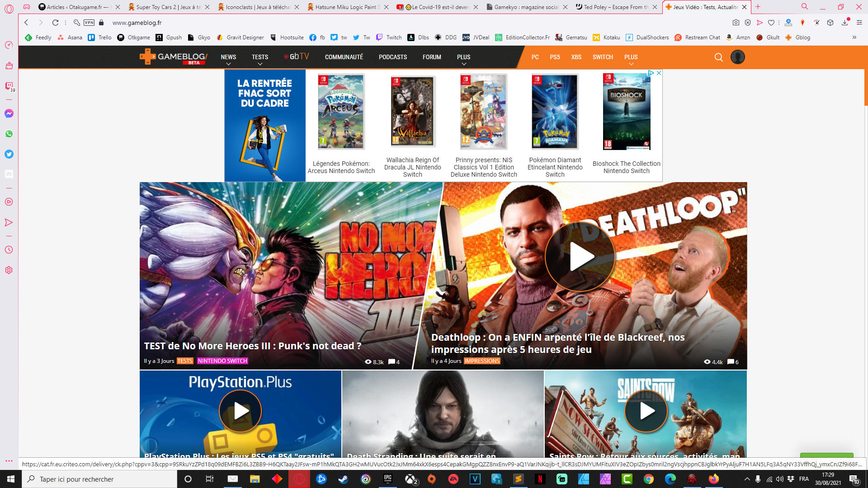Expand the left PLUS menu
Screen dimensions: 868x488
(463, 58)
